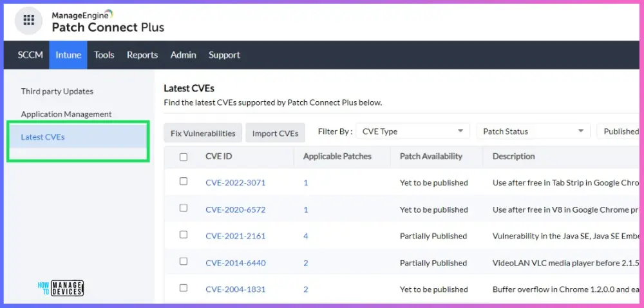The width and height of the screenshot is (644, 308).
Task: Check the box for CVE-2014-6440
Action: pyautogui.click(x=184, y=261)
